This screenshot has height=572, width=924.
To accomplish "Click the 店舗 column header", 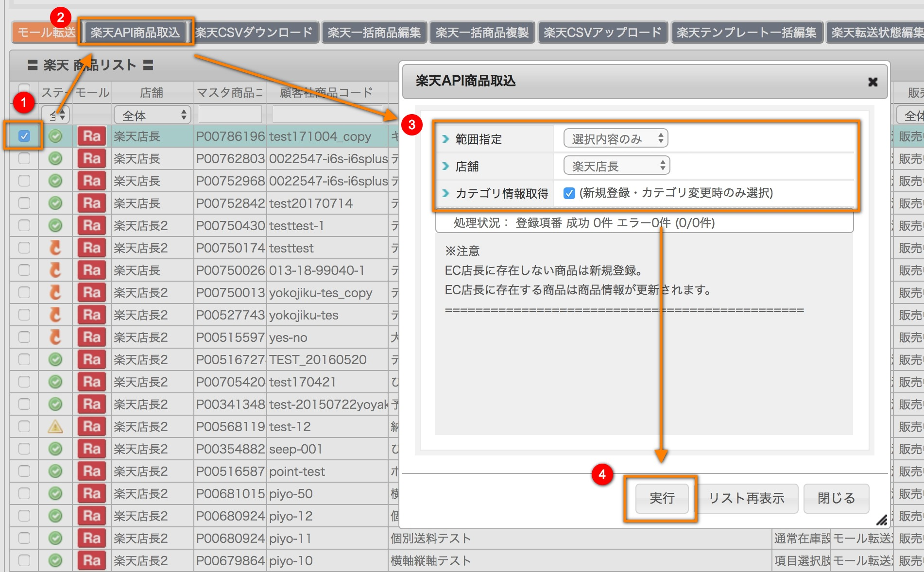I will [x=152, y=92].
